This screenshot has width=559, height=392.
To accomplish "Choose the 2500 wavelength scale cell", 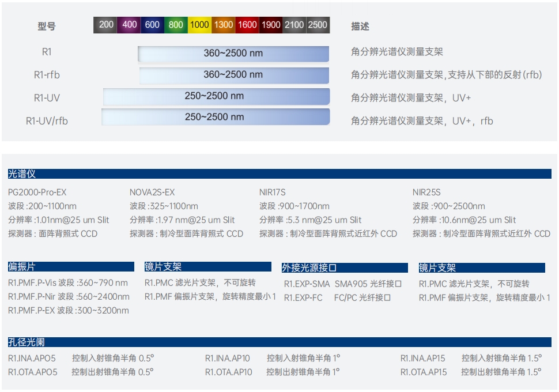I will (318, 25).
